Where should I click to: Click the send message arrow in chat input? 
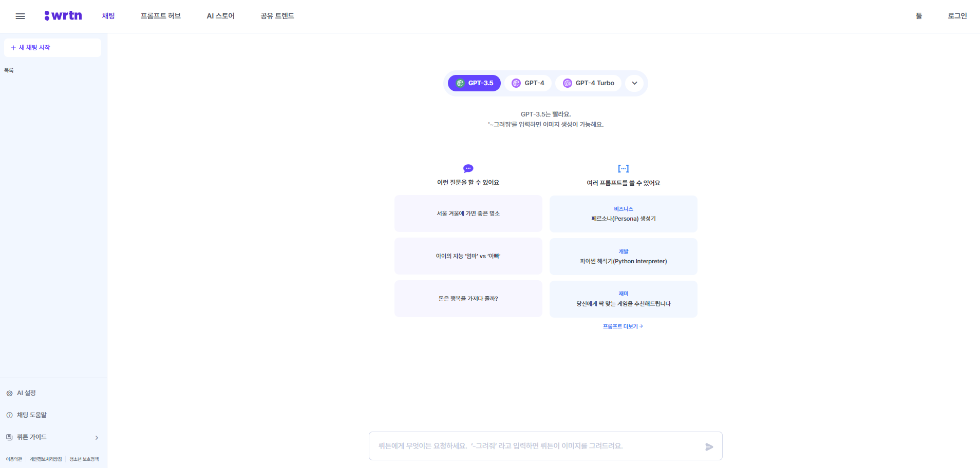pyautogui.click(x=709, y=446)
